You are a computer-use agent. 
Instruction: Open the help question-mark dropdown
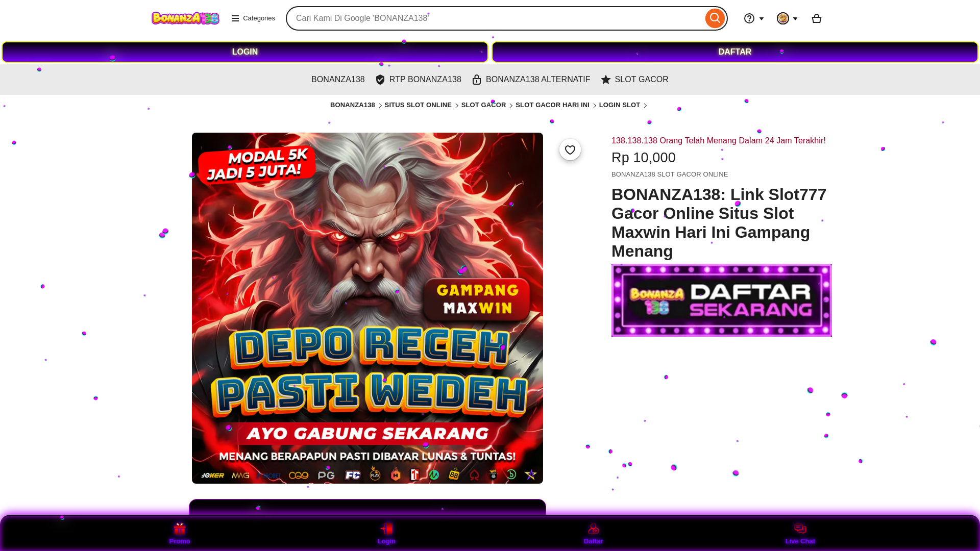pyautogui.click(x=754, y=18)
